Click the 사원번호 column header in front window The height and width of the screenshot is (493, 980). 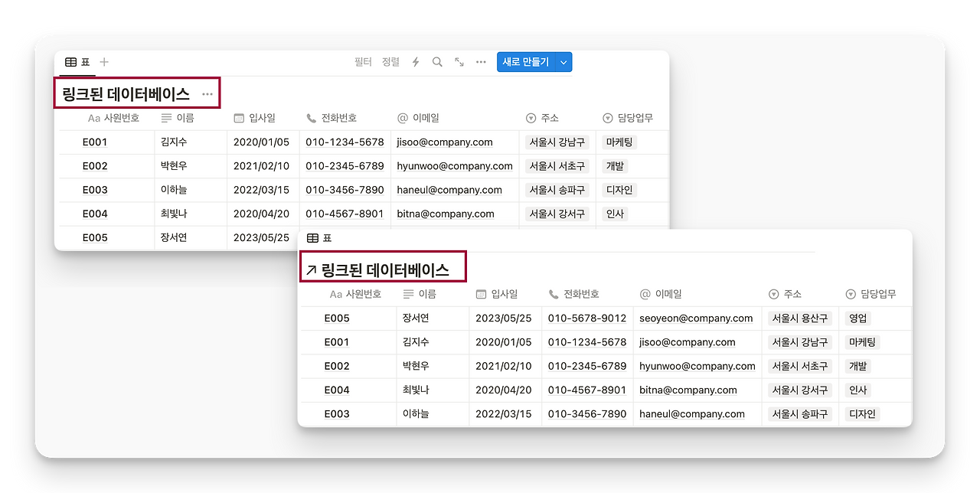coord(355,294)
